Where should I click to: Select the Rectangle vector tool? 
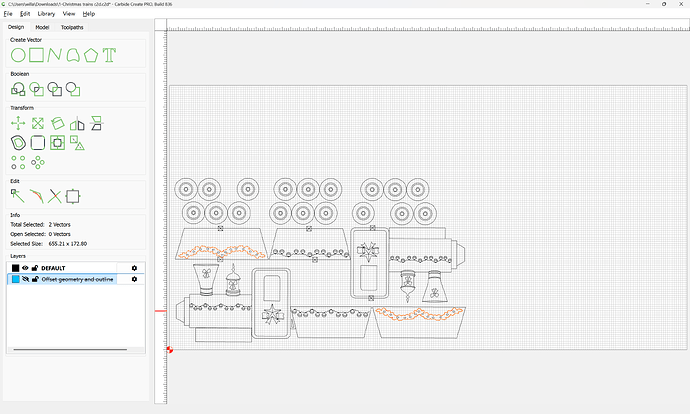[36, 54]
